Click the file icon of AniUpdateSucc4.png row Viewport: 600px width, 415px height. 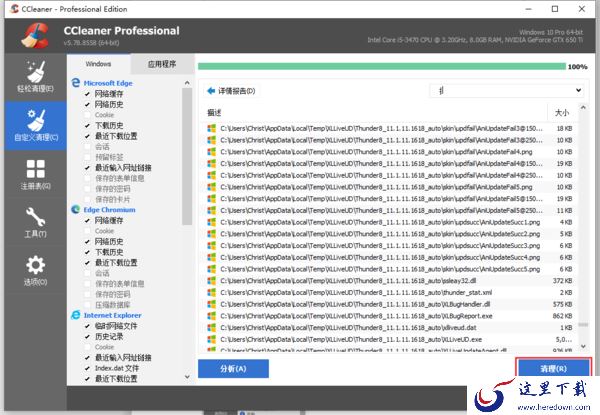[212, 257]
